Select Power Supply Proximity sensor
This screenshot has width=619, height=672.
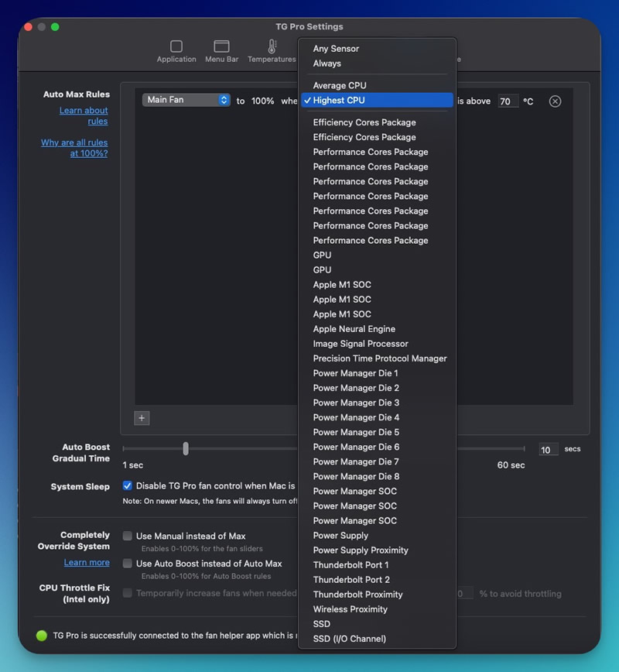pos(377,550)
